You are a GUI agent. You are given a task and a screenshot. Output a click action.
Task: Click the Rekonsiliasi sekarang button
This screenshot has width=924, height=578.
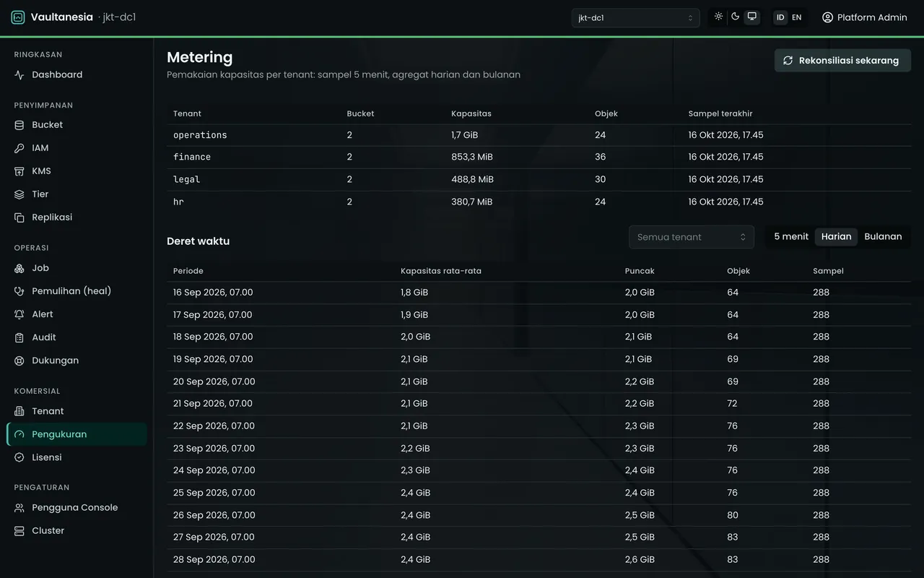pos(842,61)
